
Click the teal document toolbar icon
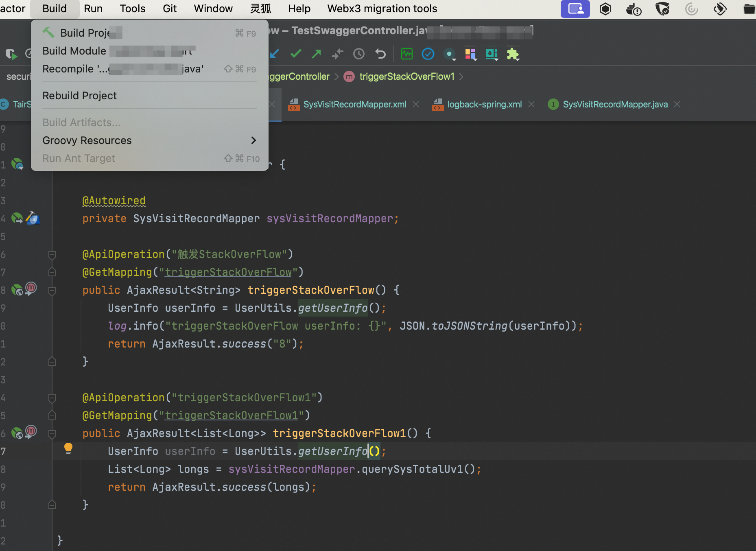(x=492, y=54)
